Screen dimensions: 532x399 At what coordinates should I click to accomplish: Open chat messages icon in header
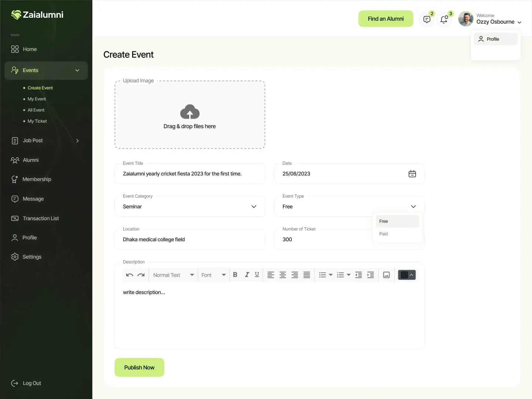click(427, 19)
